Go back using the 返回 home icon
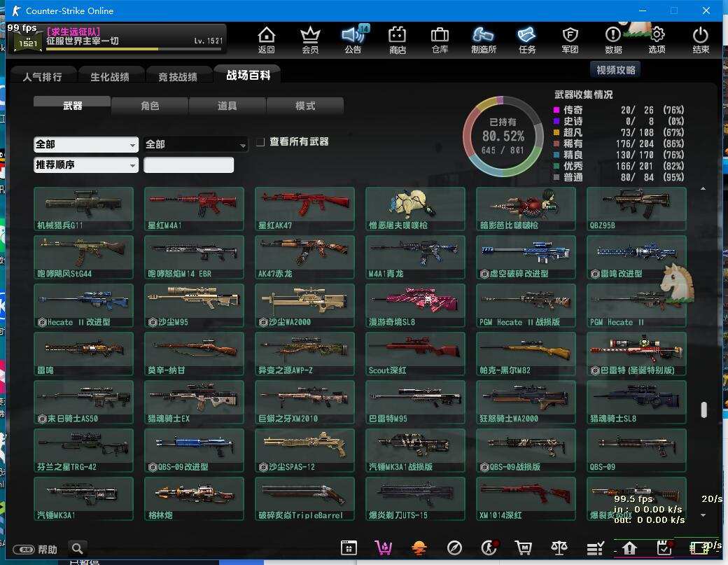Screen dimensions: 728x565 tap(266, 39)
